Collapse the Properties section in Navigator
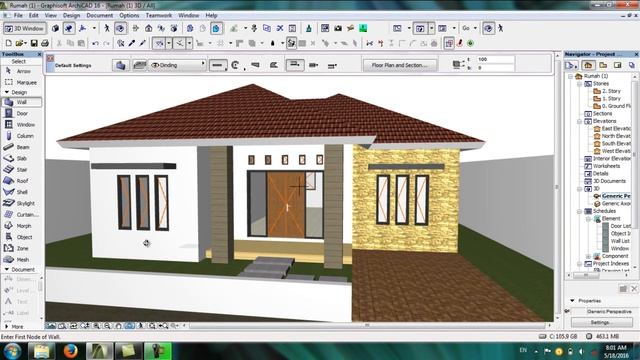The width and height of the screenshot is (640, 360). click(x=572, y=300)
